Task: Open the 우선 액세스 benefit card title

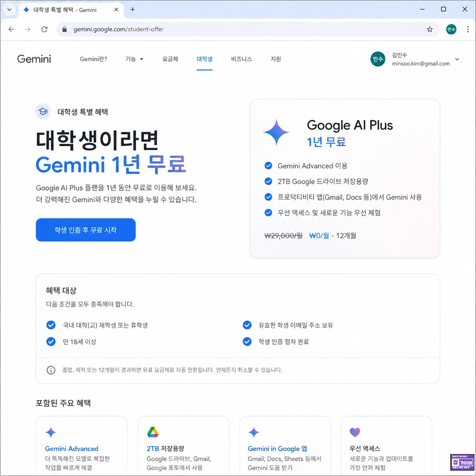Action: pos(365,449)
